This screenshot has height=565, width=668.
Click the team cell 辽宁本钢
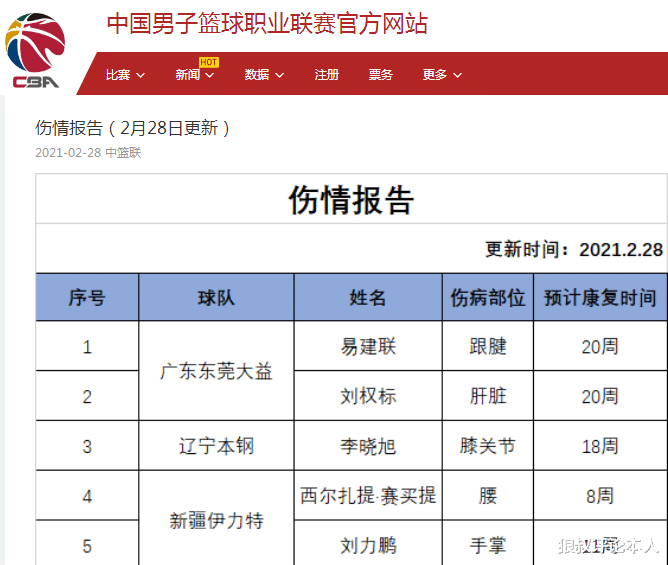coord(216,446)
